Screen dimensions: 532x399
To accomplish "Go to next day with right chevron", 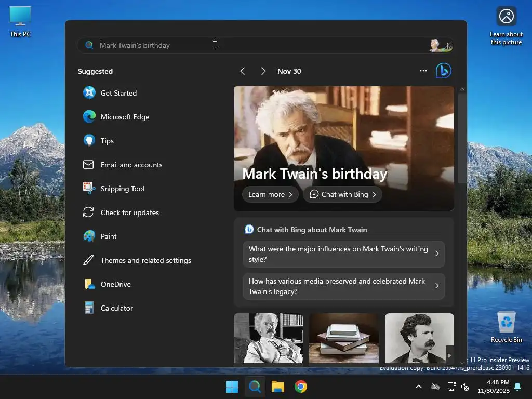I will click(263, 71).
